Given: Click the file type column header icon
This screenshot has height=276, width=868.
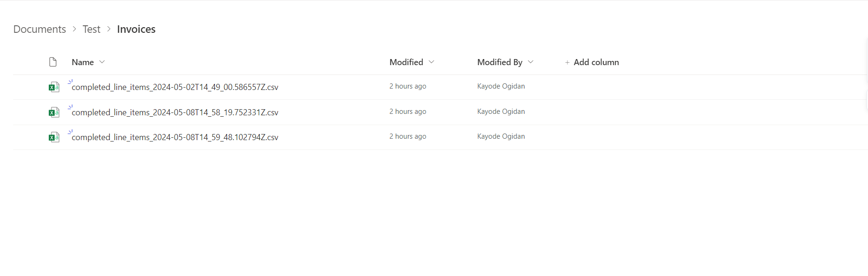Looking at the screenshot, I should 53,62.
